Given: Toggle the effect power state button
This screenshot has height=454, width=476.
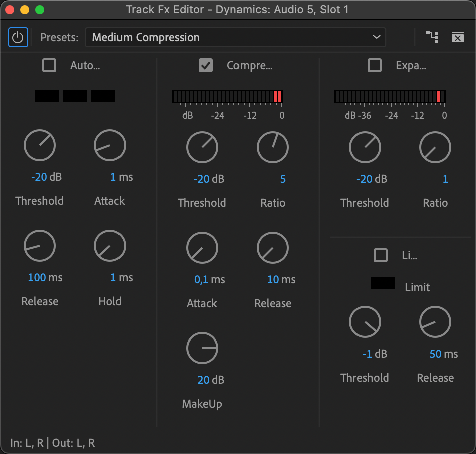Looking at the screenshot, I should [x=18, y=37].
